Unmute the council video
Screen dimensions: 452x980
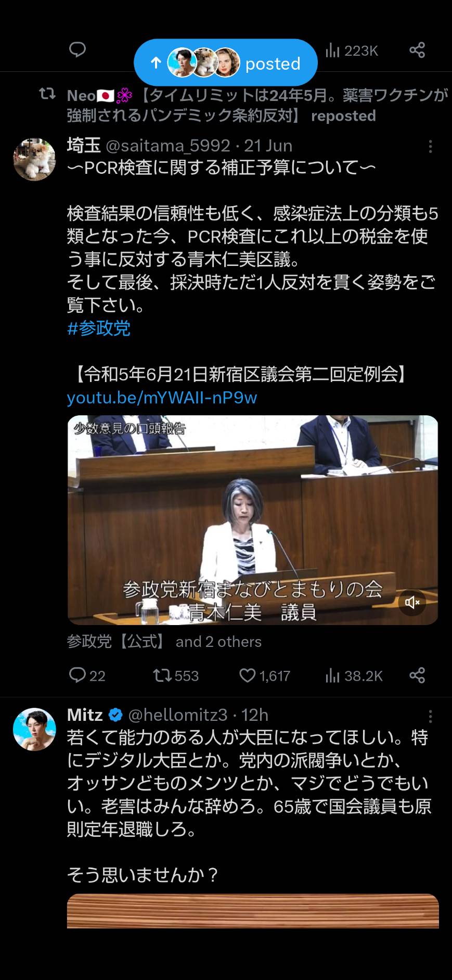tap(412, 602)
